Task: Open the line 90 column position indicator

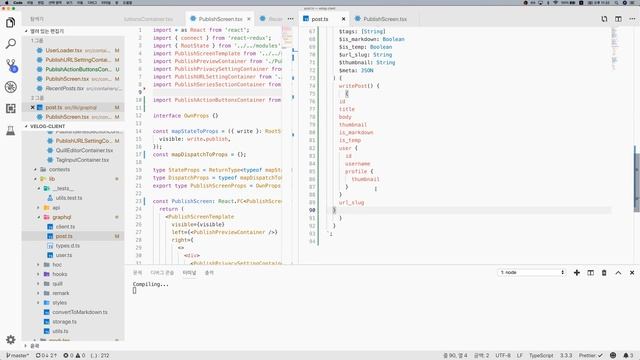Action: 455,356
